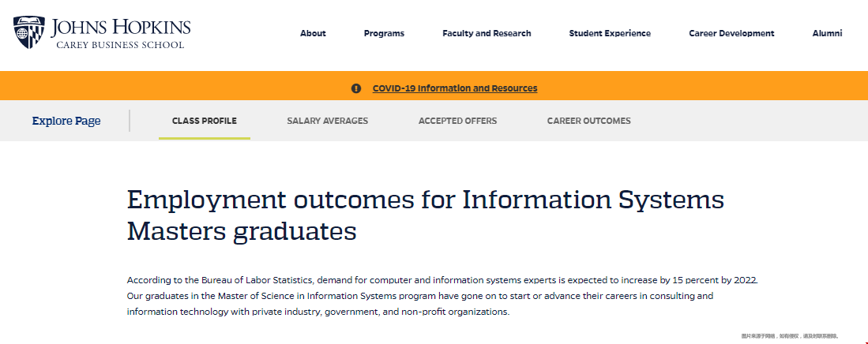
Task: Click the Employment outcomes page heading
Action: pos(425,215)
